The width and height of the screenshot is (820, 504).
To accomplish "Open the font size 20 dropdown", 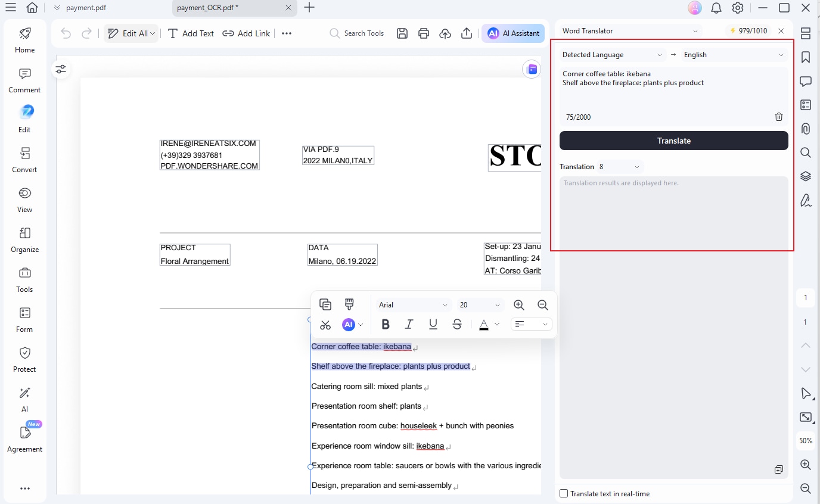I will pos(480,305).
